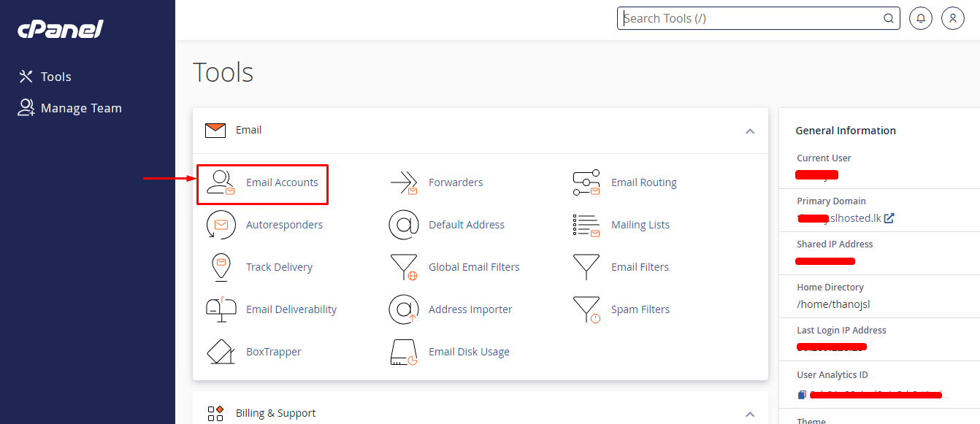Click the user account icon

(x=952, y=18)
